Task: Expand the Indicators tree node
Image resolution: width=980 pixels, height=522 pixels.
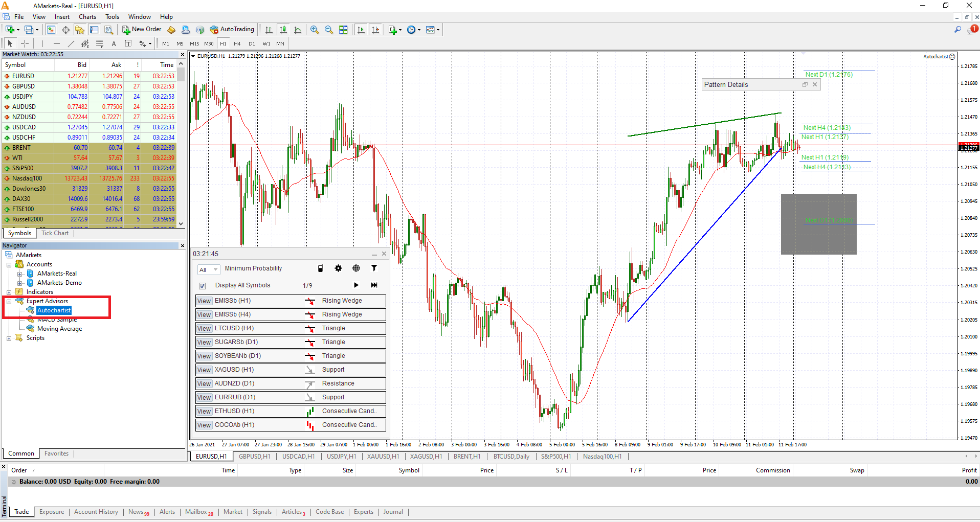Action: click(x=9, y=292)
